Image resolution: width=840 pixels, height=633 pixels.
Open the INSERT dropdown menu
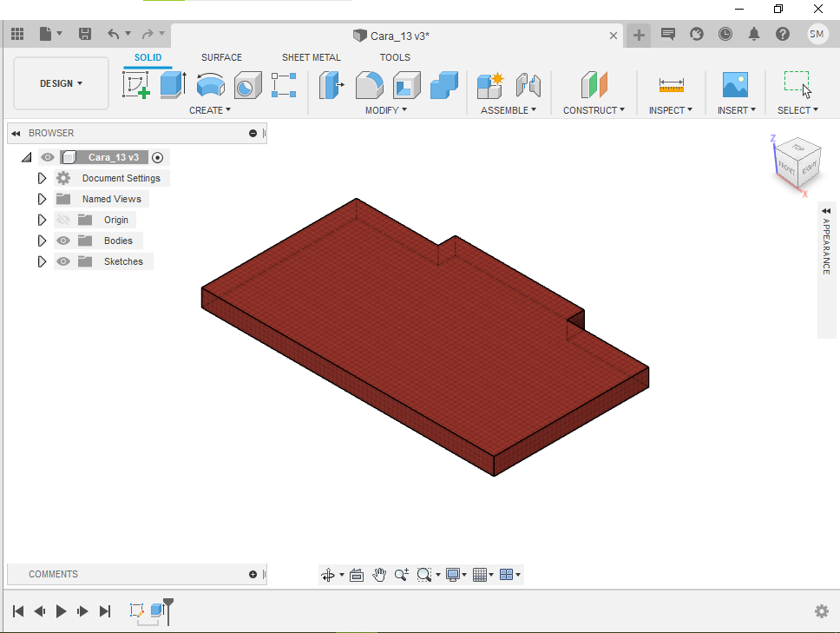coord(737,110)
